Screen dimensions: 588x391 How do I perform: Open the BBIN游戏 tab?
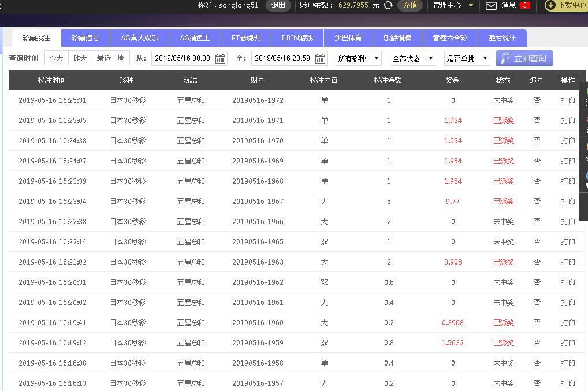click(297, 38)
